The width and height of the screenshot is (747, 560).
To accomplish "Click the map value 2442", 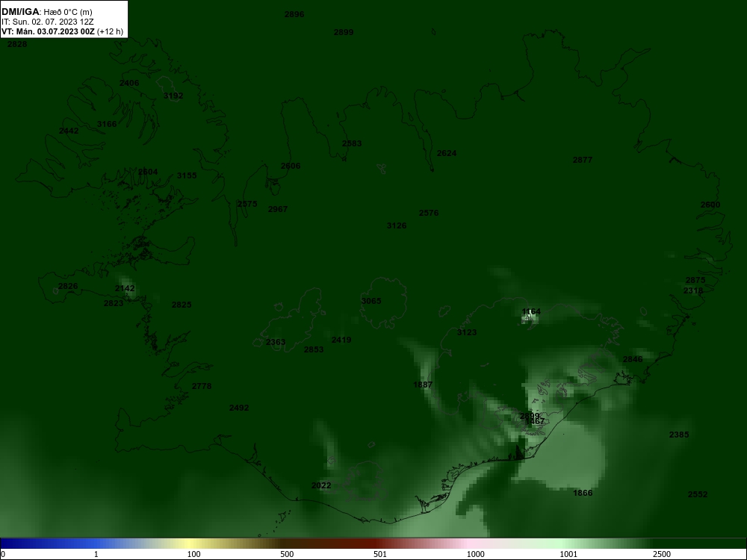I will 69,131.
